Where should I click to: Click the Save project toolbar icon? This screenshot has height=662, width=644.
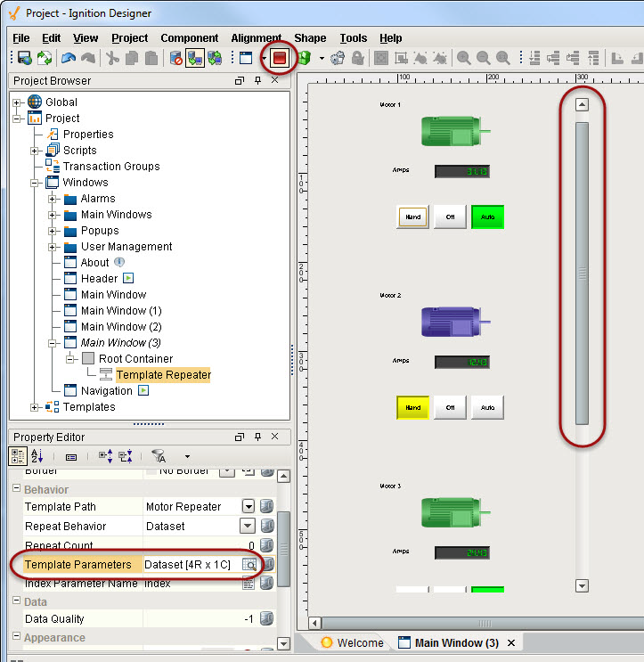(x=24, y=58)
